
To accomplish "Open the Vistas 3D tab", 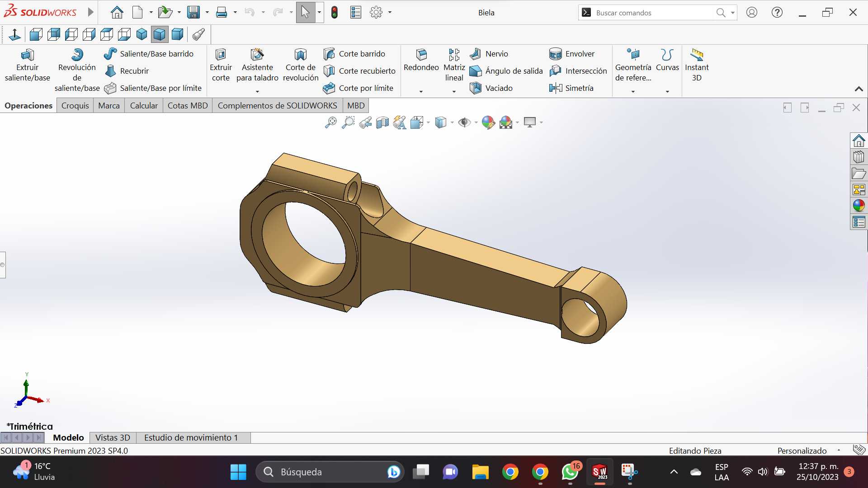I will click(x=113, y=438).
